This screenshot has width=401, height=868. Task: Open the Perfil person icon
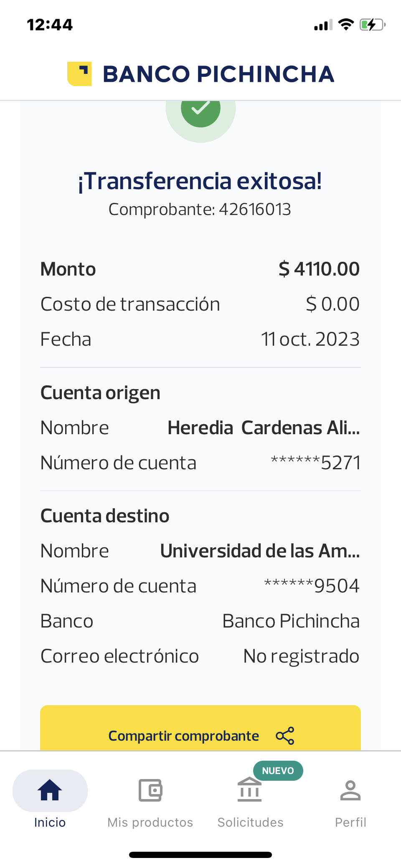(350, 790)
